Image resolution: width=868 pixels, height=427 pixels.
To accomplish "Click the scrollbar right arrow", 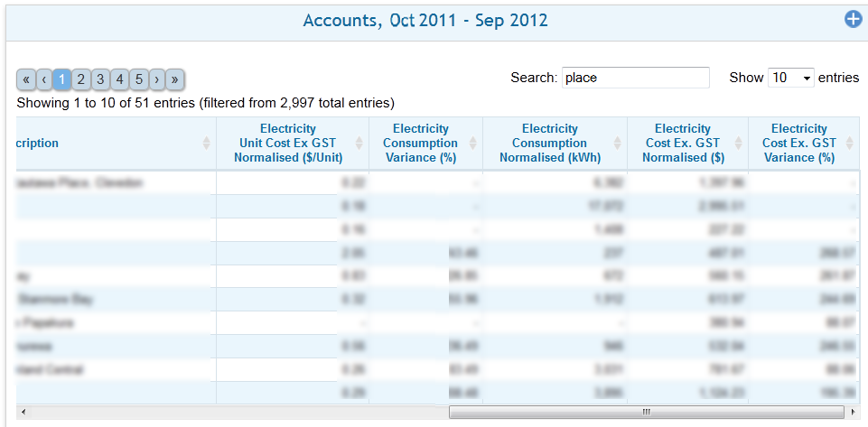I will [852, 413].
